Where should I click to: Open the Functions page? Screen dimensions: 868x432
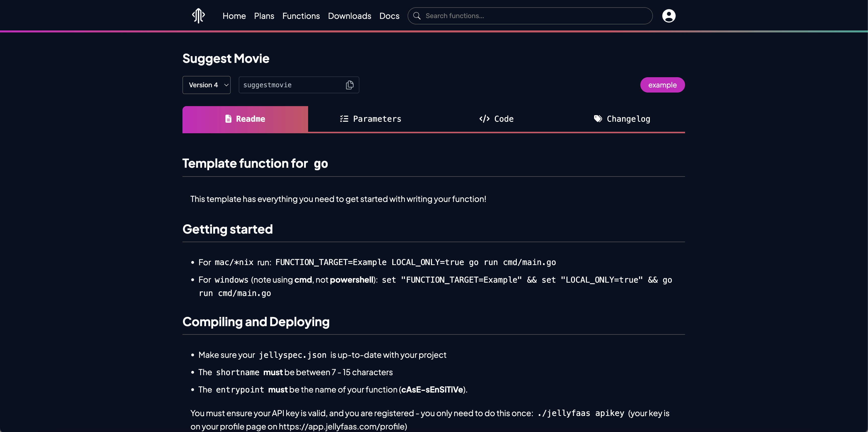(x=301, y=16)
